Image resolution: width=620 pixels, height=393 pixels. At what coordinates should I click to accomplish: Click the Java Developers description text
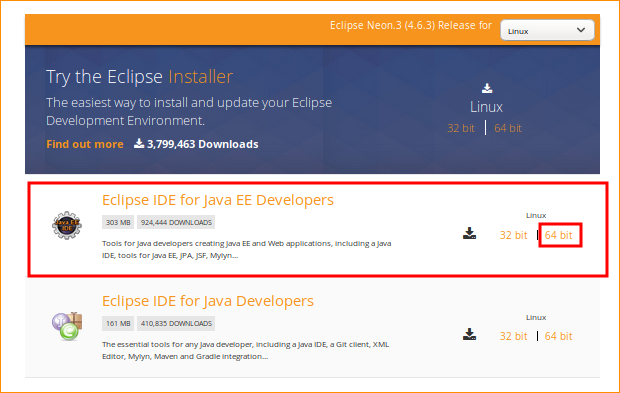[x=245, y=350]
